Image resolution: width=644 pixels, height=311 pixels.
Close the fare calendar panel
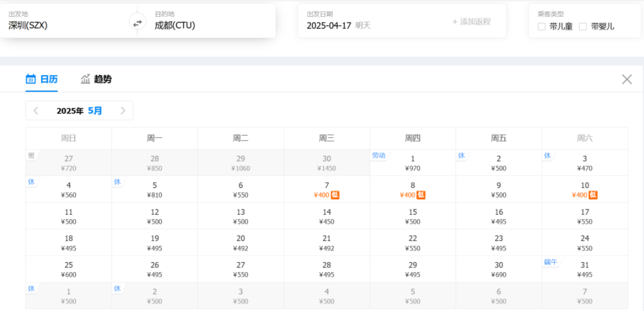627,79
